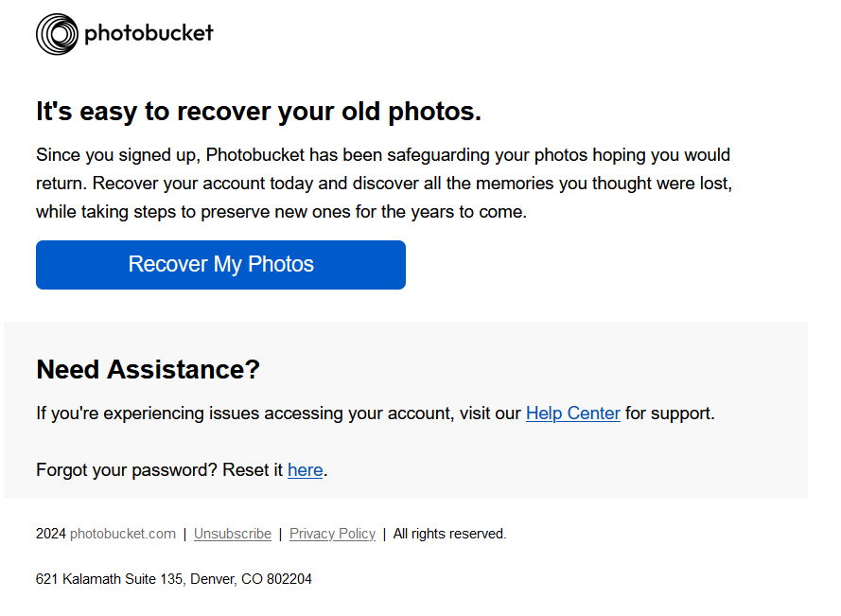Image resolution: width=841 pixels, height=616 pixels.
Task: Click the Denver mailing address line
Action: [174, 579]
